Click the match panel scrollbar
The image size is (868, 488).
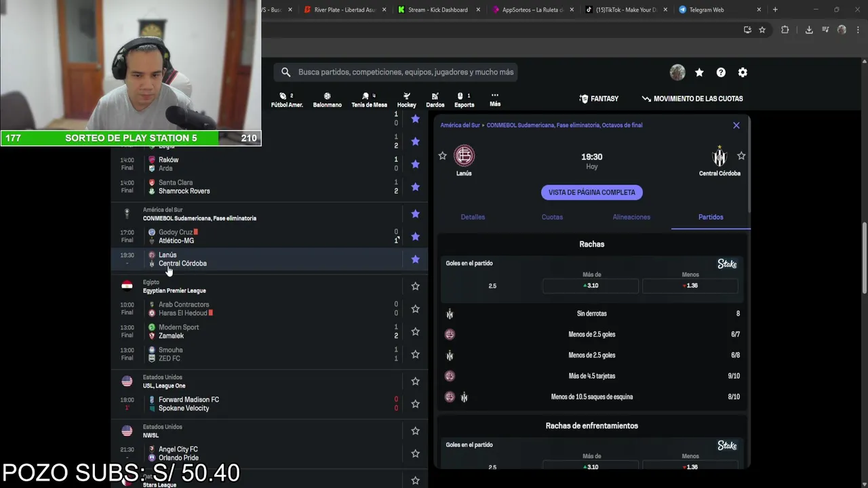coord(749,165)
